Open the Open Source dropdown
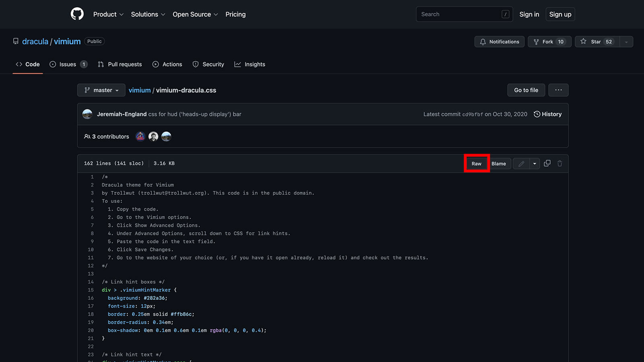 click(x=195, y=14)
